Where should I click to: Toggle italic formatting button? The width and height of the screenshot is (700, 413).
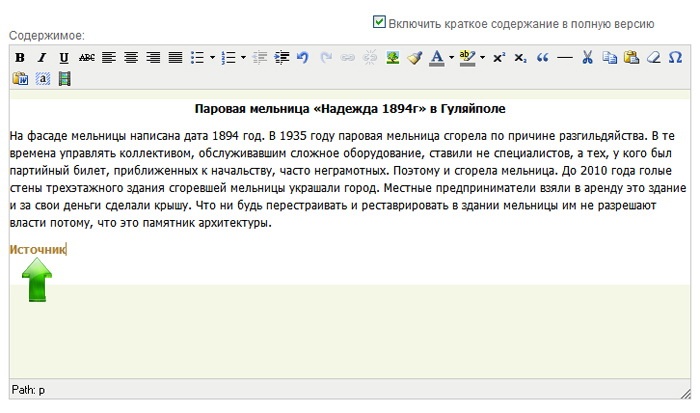click(42, 58)
